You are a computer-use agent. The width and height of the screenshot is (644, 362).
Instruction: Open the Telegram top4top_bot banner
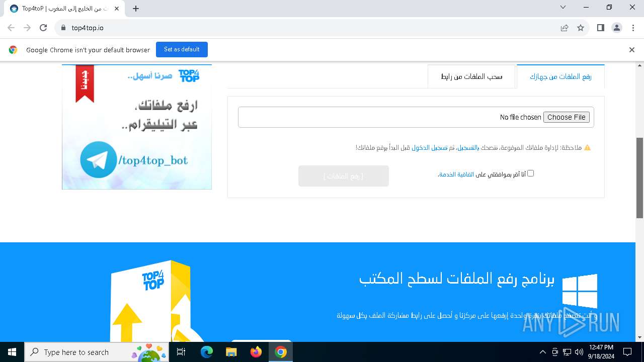137,127
